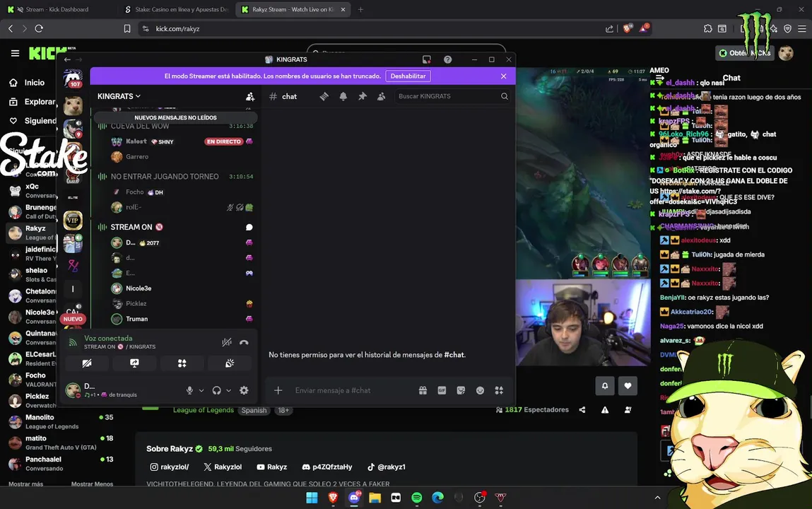This screenshot has height=509, width=812.
Task: Open @rakyz1 TikTok link
Action: [x=387, y=467]
